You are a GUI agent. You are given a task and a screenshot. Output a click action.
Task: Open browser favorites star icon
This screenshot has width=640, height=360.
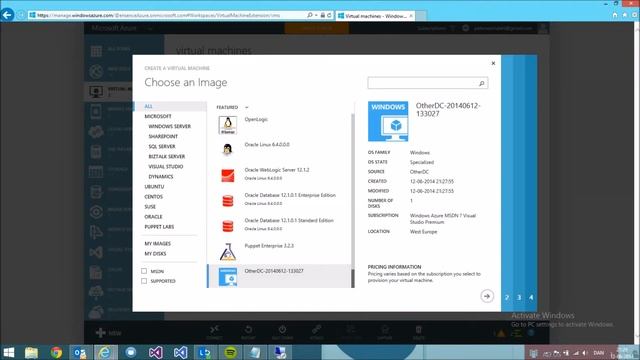point(624,15)
